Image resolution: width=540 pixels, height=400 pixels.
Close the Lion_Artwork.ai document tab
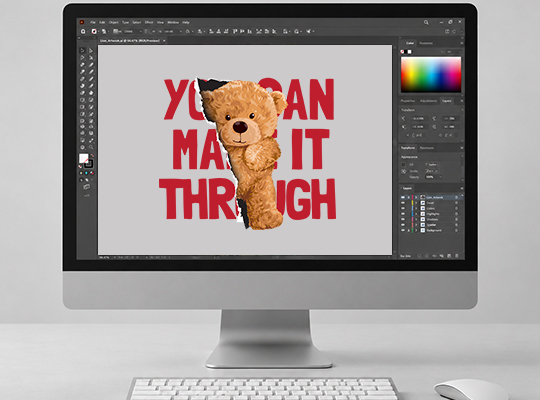point(164,41)
